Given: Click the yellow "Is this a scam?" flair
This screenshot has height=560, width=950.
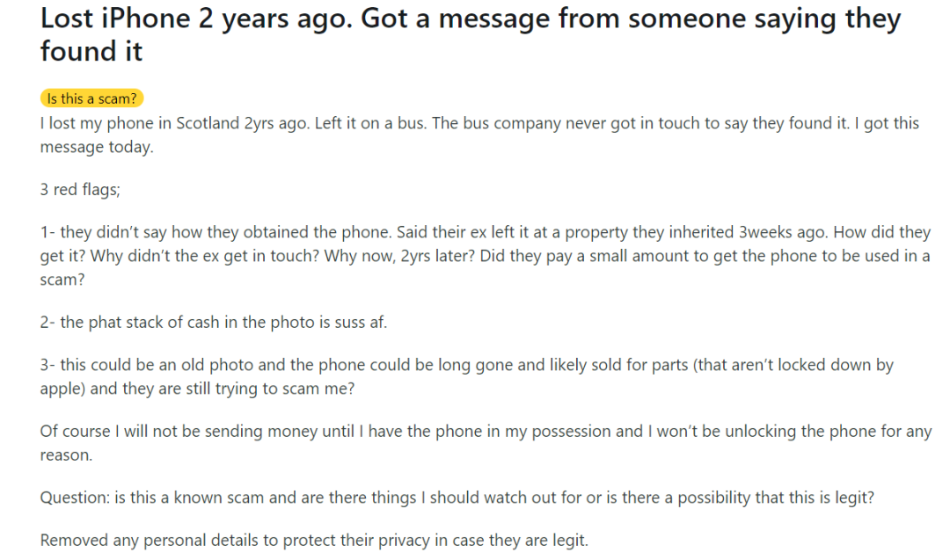Looking at the screenshot, I should pos(92,98).
